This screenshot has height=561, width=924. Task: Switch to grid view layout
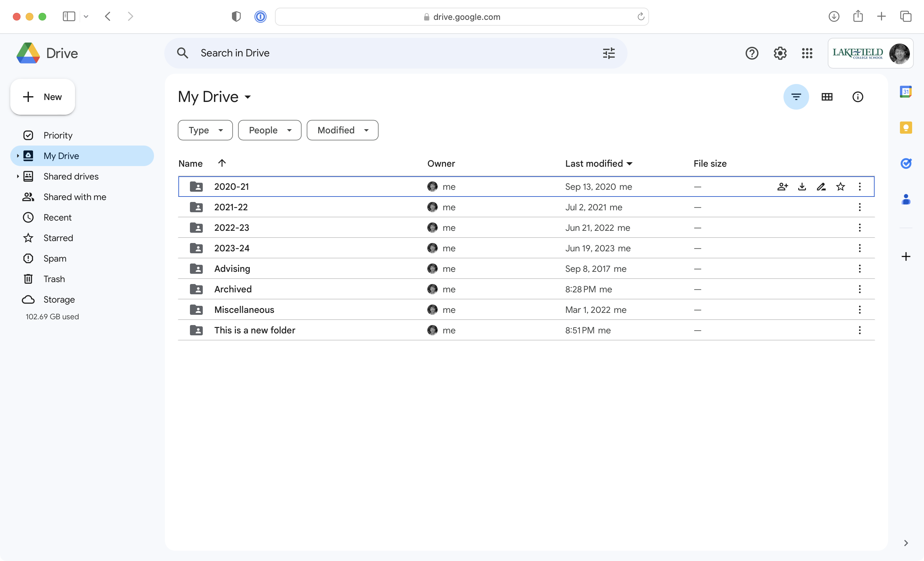[x=827, y=97]
